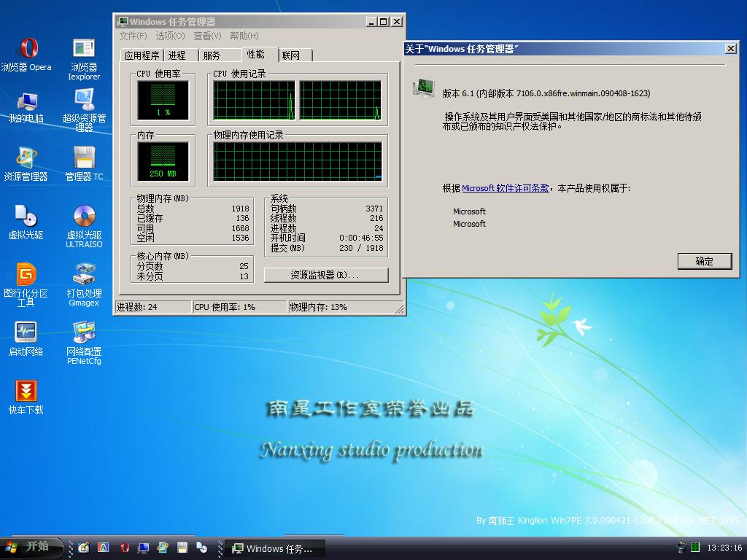This screenshot has height=560, width=747.
Task: Click the Task Manager icon in About dialog
Action: coord(423,88)
